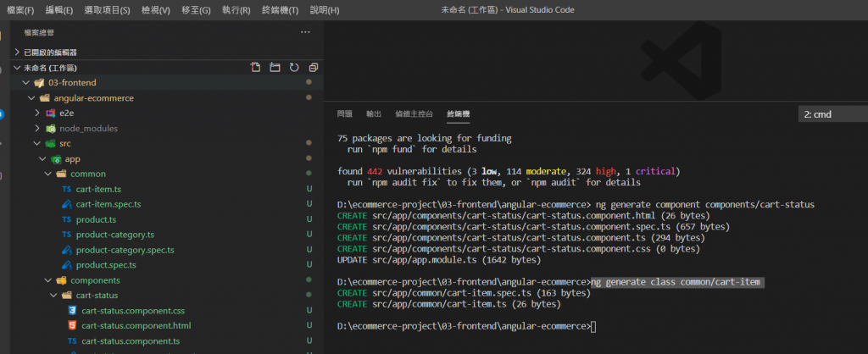Image resolution: width=868 pixels, height=354 pixels.
Task: Click the U status badge of product.ts
Action: [x=309, y=219]
